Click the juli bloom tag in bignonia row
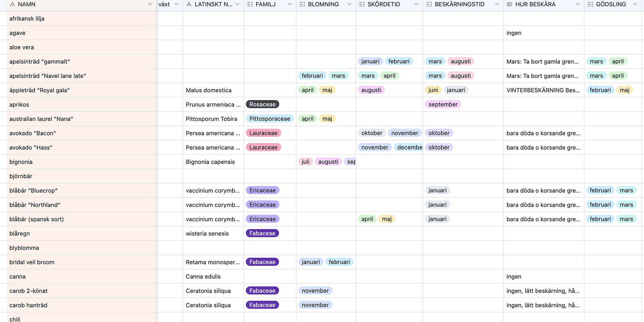Image resolution: width=644 pixels, height=322 pixels. click(306, 161)
